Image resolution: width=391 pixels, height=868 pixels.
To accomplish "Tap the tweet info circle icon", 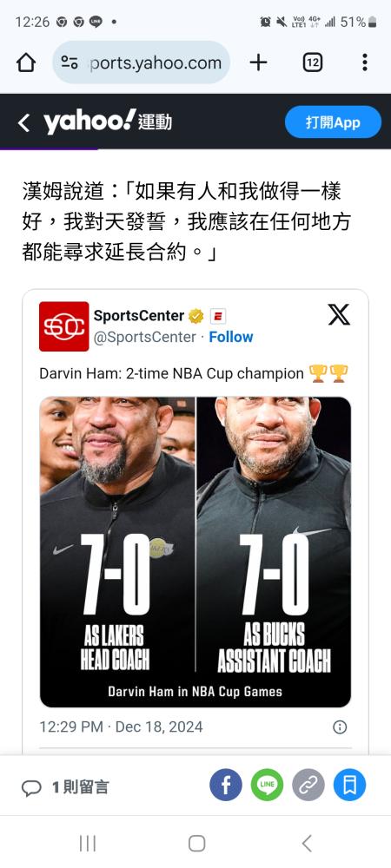I will (x=340, y=727).
